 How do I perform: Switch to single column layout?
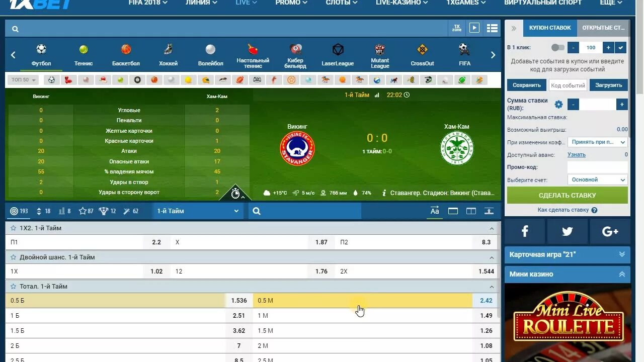[x=453, y=211]
